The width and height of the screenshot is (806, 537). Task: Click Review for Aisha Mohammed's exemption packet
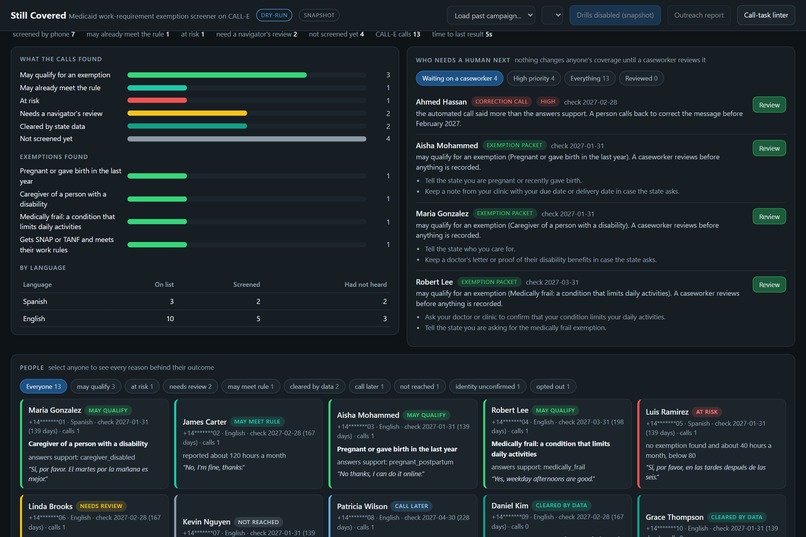point(769,149)
